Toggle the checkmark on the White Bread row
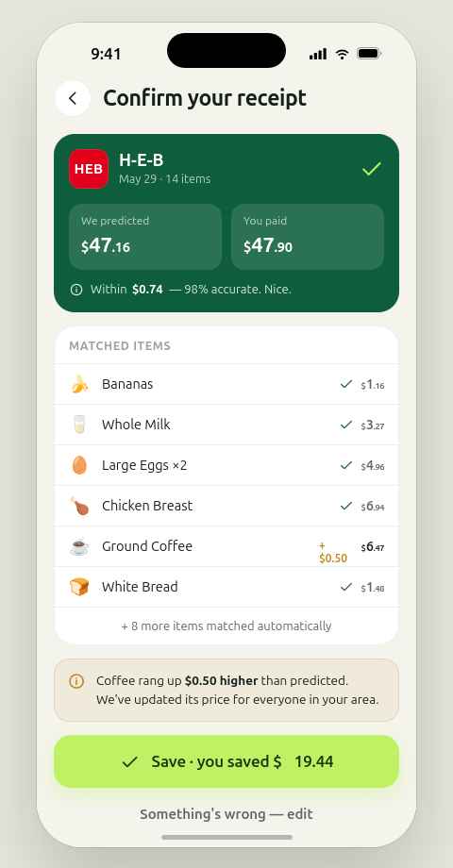Image resolution: width=453 pixels, height=868 pixels. click(346, 587)
